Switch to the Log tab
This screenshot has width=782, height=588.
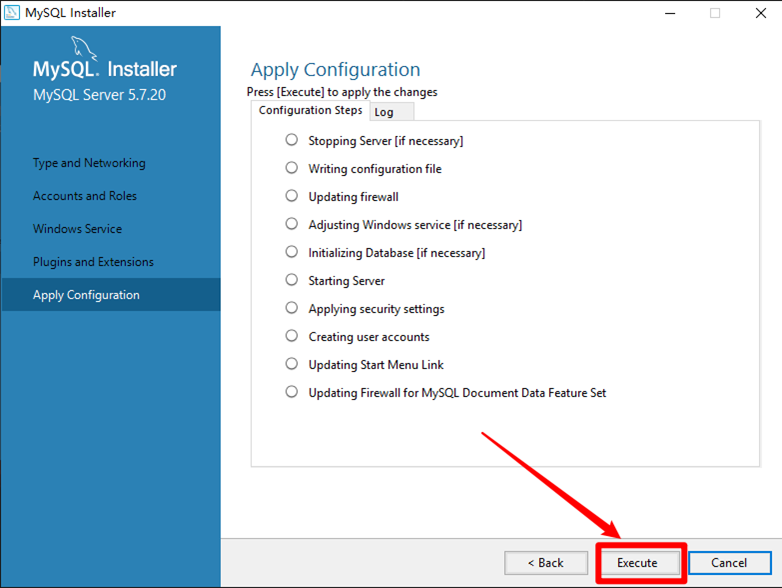[x=391, y=112]
